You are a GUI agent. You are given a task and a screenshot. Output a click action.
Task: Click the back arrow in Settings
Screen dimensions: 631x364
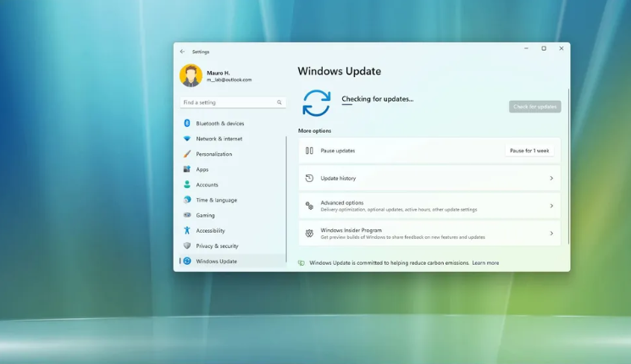coord(182,52)
